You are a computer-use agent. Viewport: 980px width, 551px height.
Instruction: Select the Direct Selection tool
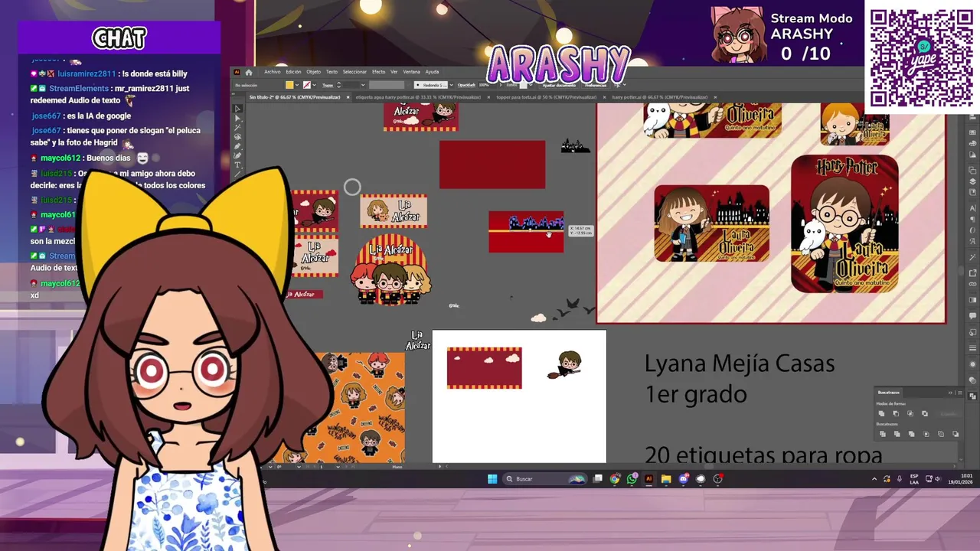(x=237, y=119)
